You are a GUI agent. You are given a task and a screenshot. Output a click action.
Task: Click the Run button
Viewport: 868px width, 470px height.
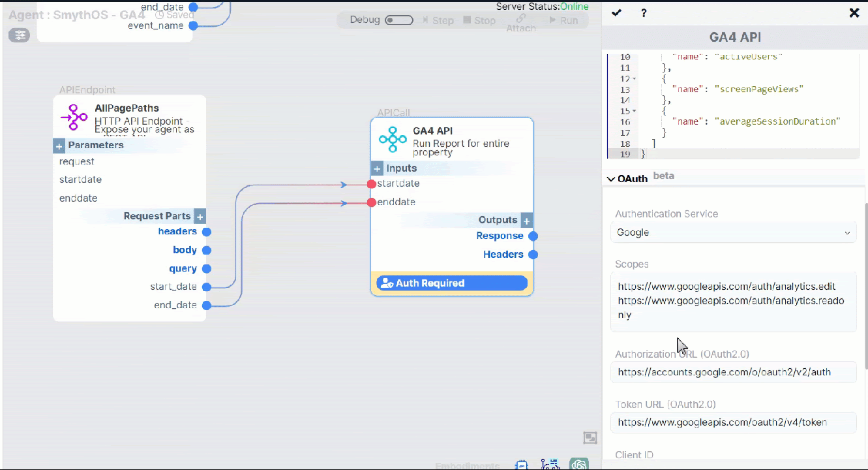tap(563, 20)
